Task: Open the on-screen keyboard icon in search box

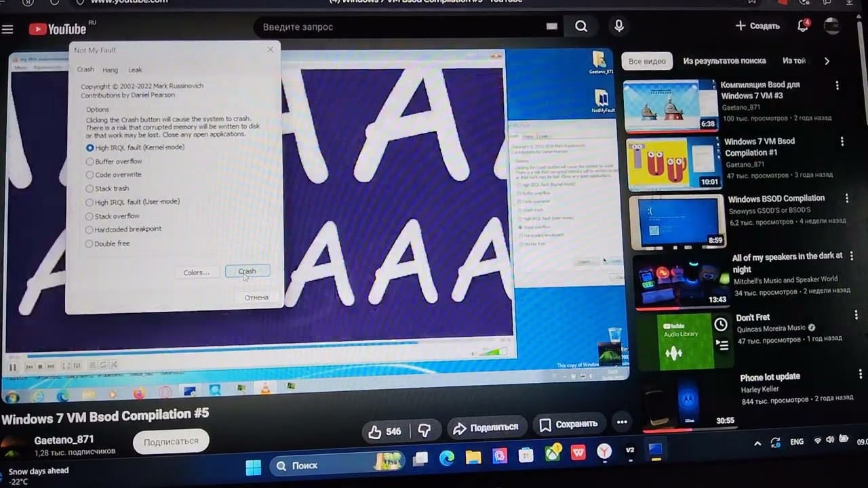Action: 552,26
